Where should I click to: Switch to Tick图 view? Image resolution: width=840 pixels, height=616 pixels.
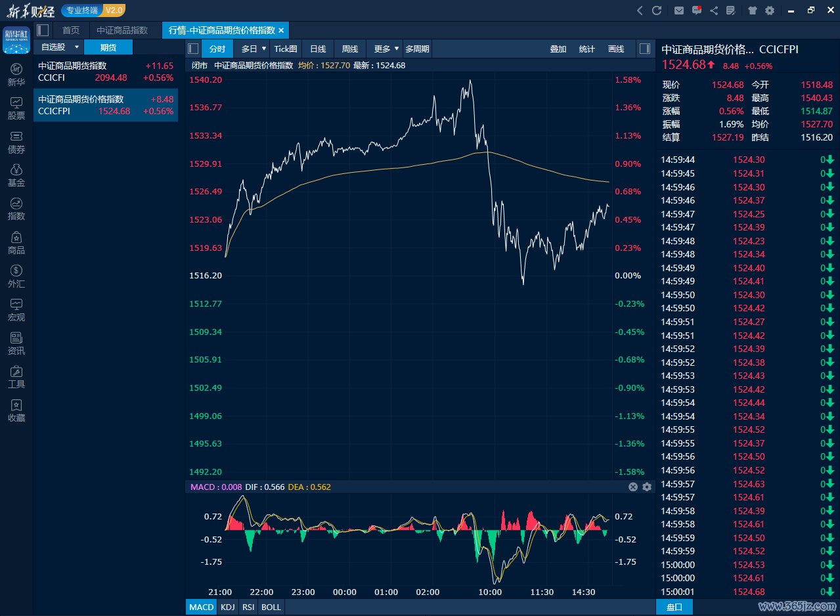(286, 49)
